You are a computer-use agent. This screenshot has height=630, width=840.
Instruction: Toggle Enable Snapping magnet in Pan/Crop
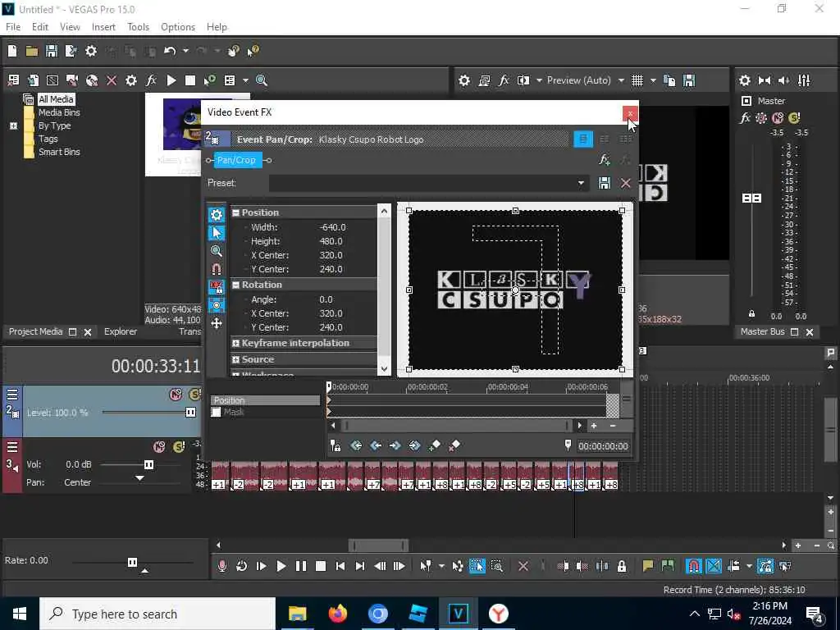coord(217,269)
